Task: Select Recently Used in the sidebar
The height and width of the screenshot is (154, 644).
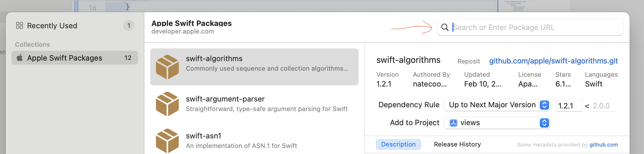Action: (x=52, y=26)
